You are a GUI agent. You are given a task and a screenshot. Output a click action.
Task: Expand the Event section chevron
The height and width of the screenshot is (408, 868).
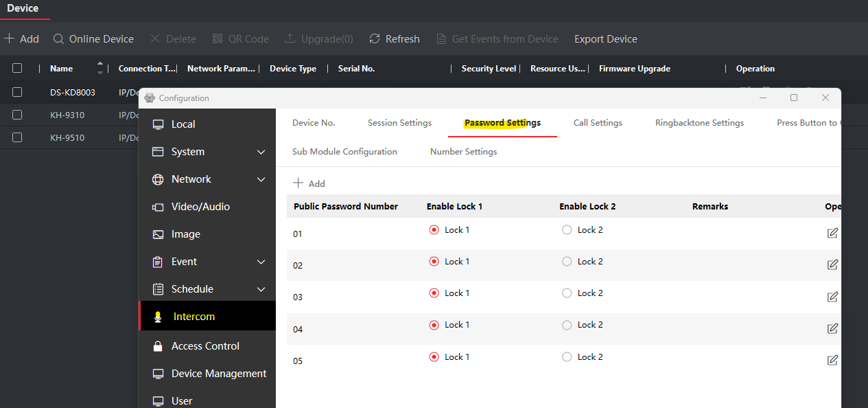click(x=261, y=262)
